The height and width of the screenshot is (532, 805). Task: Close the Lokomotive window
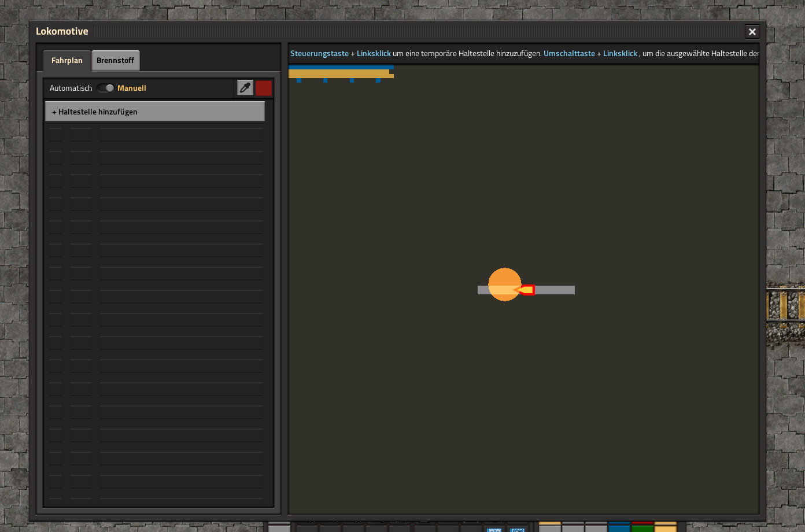point(752,32)
